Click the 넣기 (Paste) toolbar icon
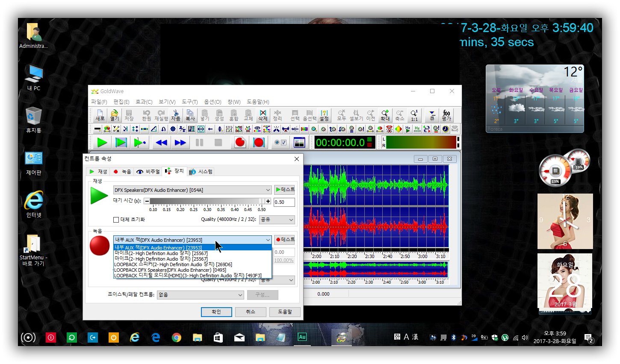This screenshot has width=620, height=364. tap(205, 115)
